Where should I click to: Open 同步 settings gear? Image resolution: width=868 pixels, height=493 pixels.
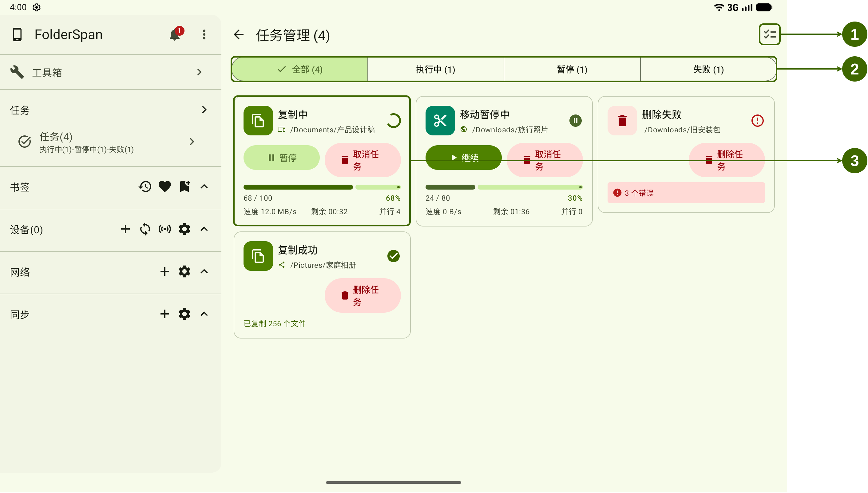184,314
